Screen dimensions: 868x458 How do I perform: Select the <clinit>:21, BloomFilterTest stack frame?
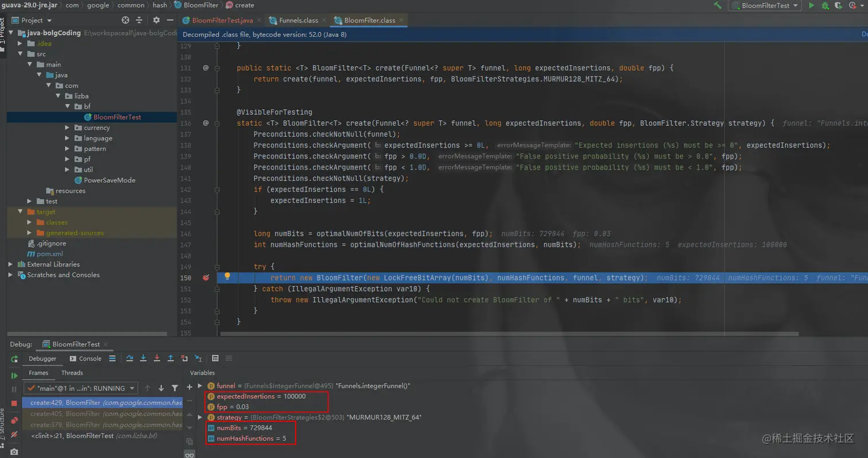pyautogui.click(x=102, y=436)
